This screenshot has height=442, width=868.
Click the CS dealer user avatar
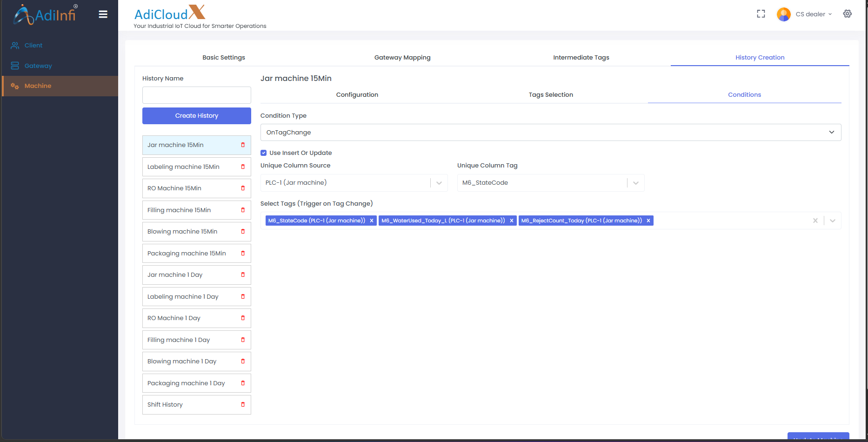coord(783,14)
